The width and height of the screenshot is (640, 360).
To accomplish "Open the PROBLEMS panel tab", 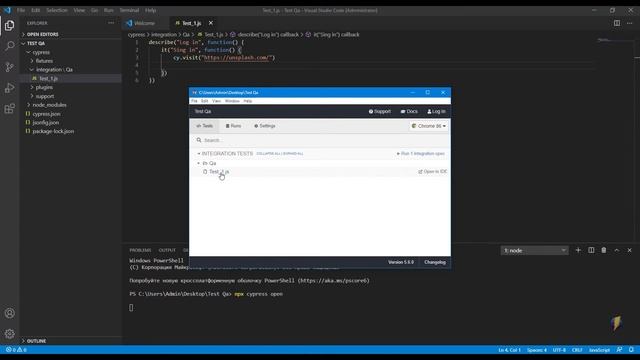I will (140, 250).
